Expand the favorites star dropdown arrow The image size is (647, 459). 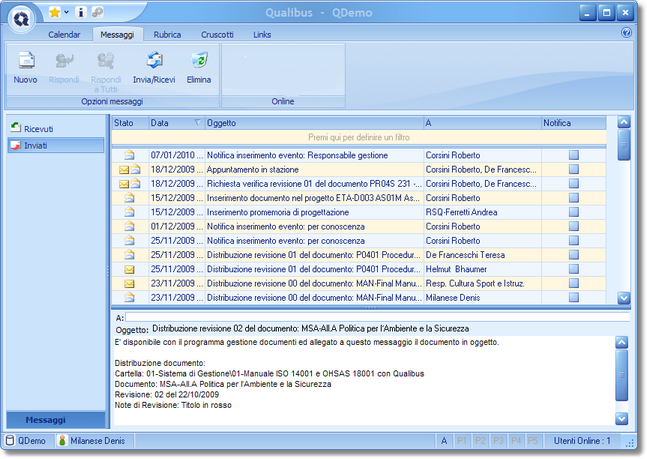pyautogui.click(x=66, y=12)
